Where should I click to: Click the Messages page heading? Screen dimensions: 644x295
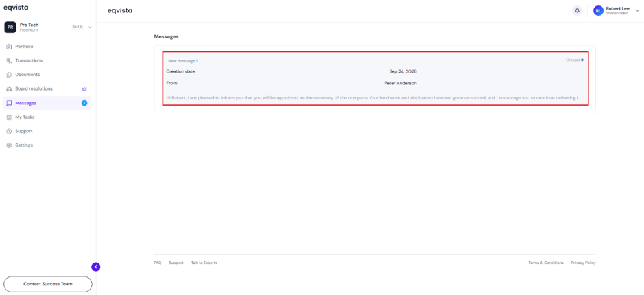pyautogui.click(x=167, y=36)
